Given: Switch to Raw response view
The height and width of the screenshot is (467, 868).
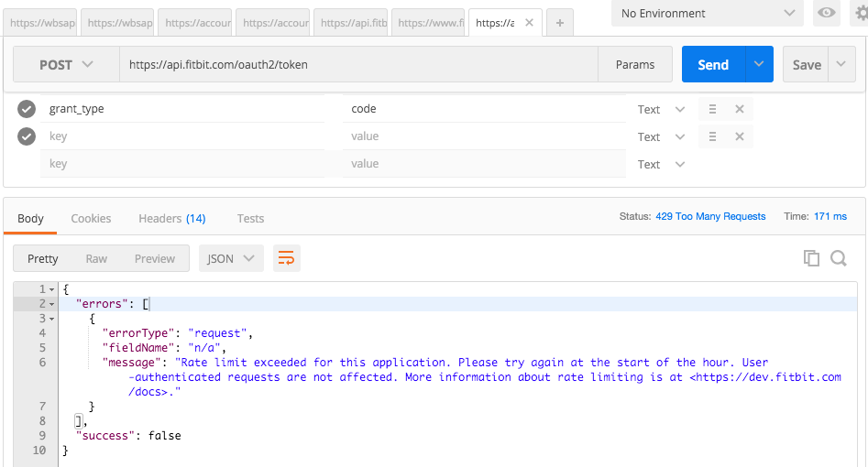Looking at the screenshot, I should click(x=96, y=258).
